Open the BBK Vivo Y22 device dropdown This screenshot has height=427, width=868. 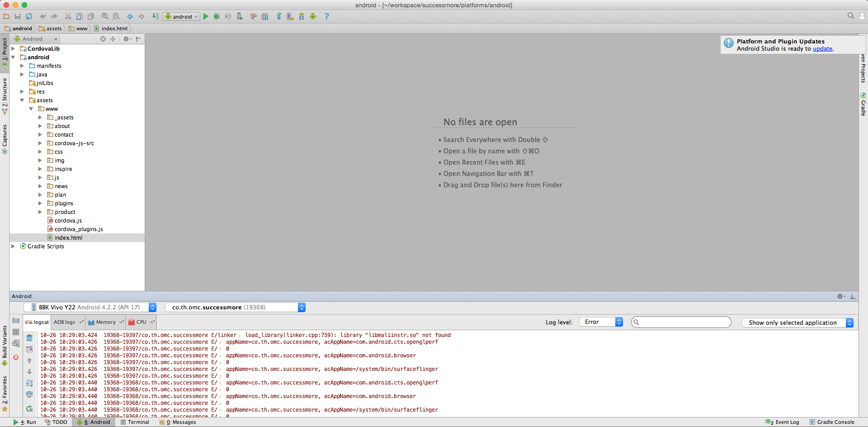click(x=90, y=307)
